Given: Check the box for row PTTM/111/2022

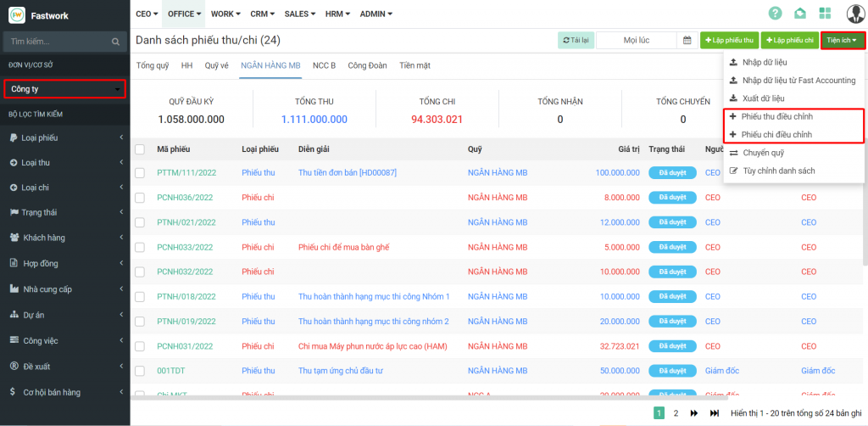Looking at the screenshot, I should 140,172.
